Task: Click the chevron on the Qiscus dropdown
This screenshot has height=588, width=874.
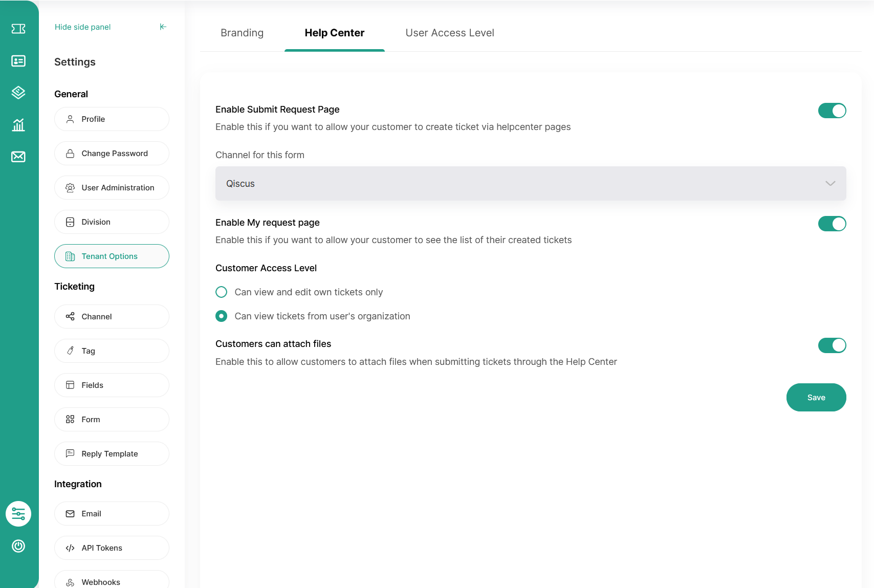Action: 830,183
